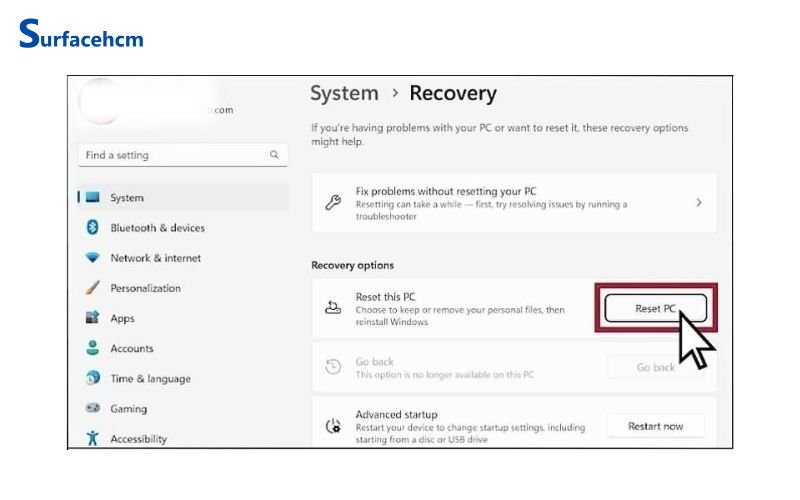Click the disabled Go back button
This screenshot has height=500, width=800.
(x=655, y=368)
